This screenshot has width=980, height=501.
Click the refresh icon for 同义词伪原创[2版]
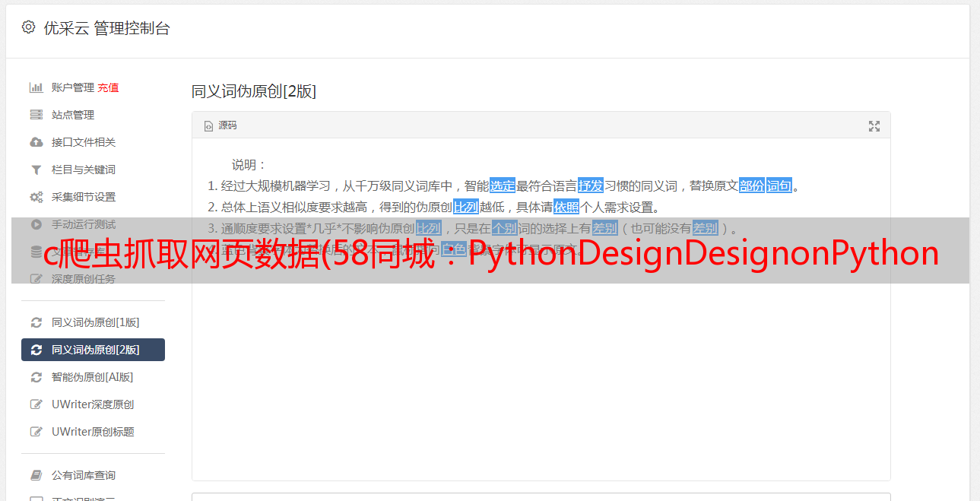pos(36,350)
